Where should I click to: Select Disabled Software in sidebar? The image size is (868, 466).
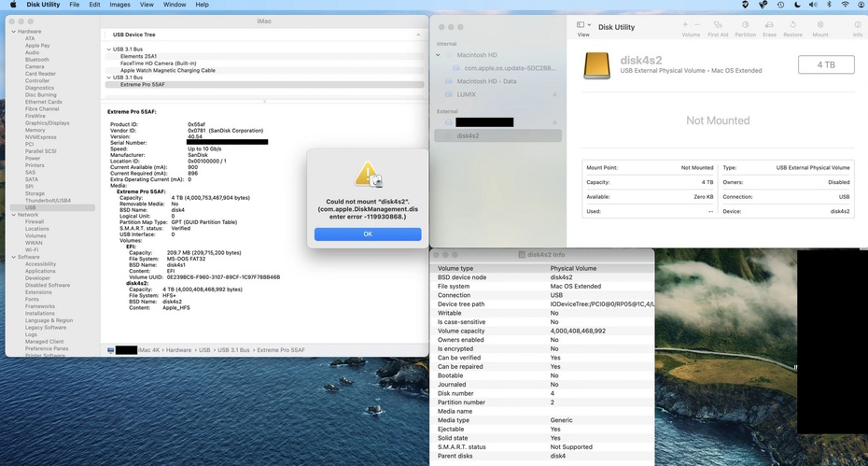[x=48, y=286]
